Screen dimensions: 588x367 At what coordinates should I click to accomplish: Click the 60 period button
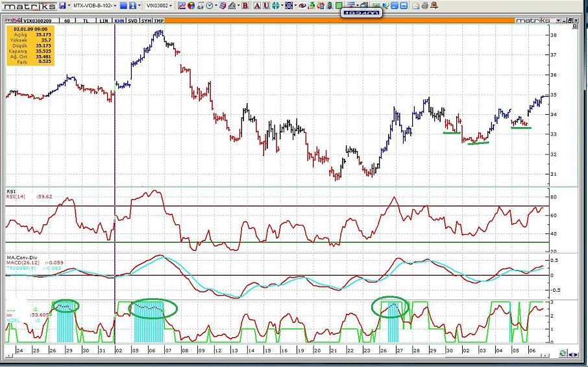point(68,20)
